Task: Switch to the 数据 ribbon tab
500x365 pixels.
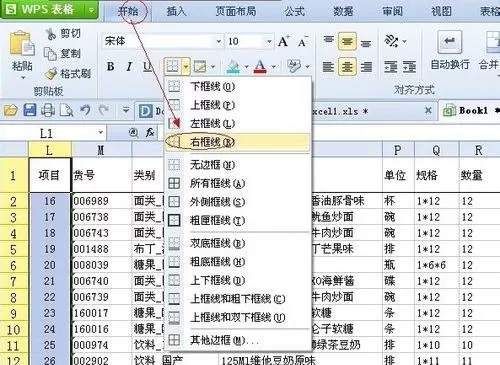Action: (343, 11)
